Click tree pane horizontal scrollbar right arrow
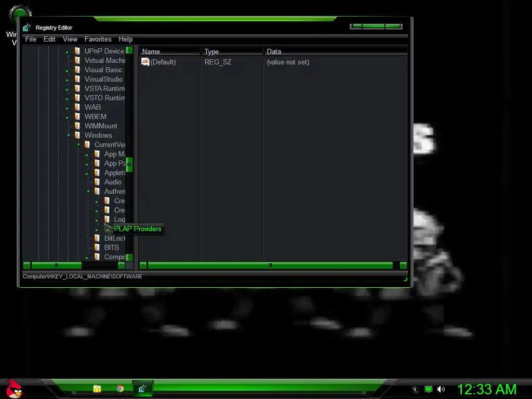 coord(121,265)
